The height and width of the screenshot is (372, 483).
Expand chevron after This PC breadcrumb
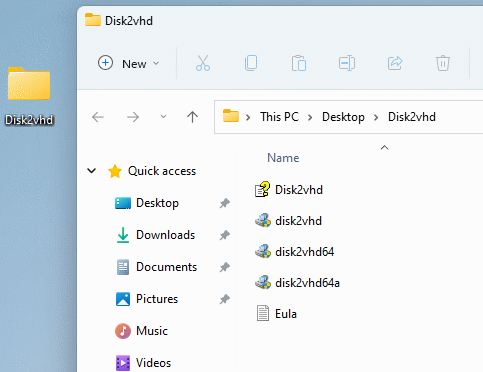click(310, 117)
